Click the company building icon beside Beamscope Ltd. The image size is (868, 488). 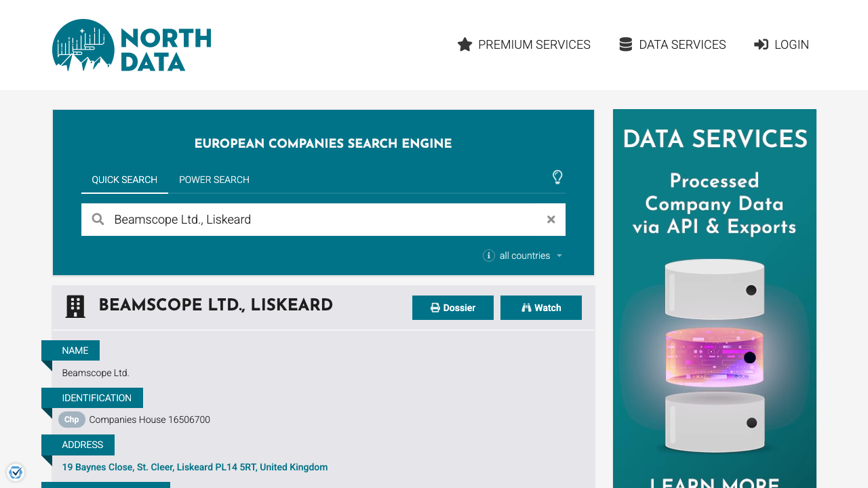click(75, 306)
